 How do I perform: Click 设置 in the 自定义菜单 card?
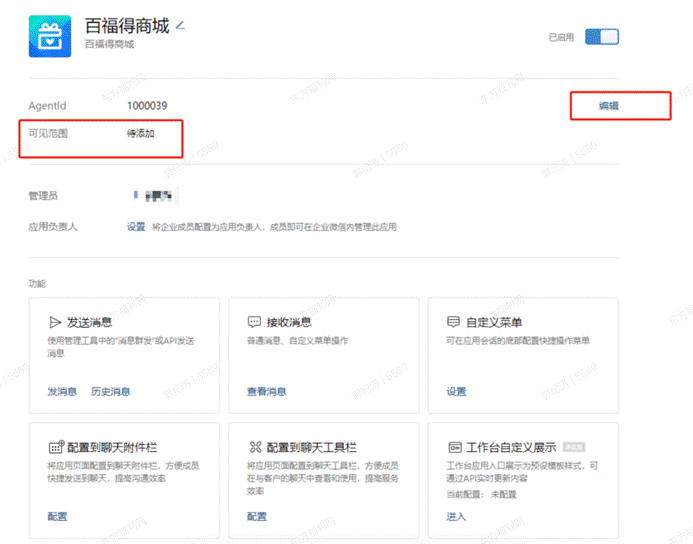point(456,391)
